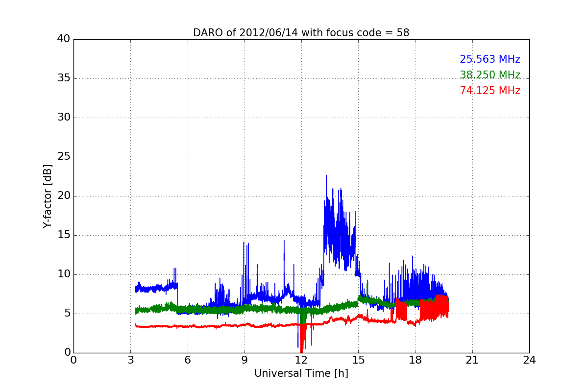Click the "15" tick label on Universal Time axis
This screenshot has width=588, height=392.
point(358,360)
